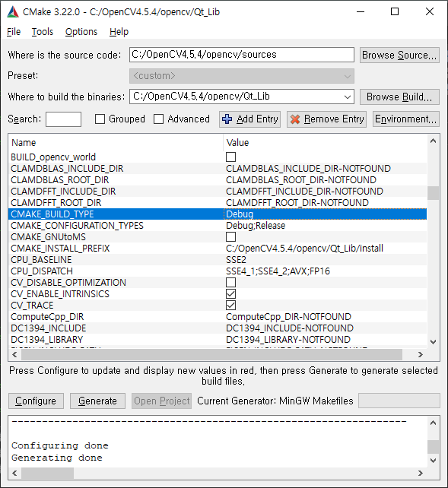Click right arrow of entries horizontal scrollbar
This screenshot has height=488, width=448.
point(421,354)
